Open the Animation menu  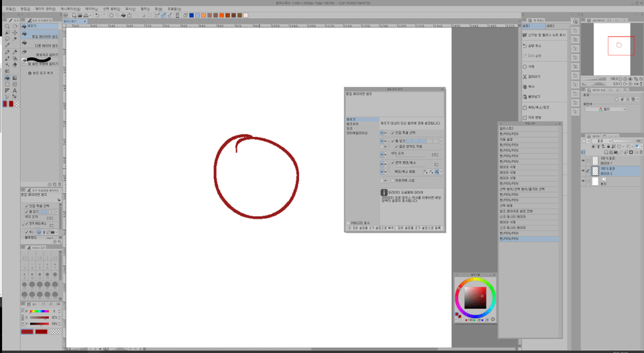point(70,9)
